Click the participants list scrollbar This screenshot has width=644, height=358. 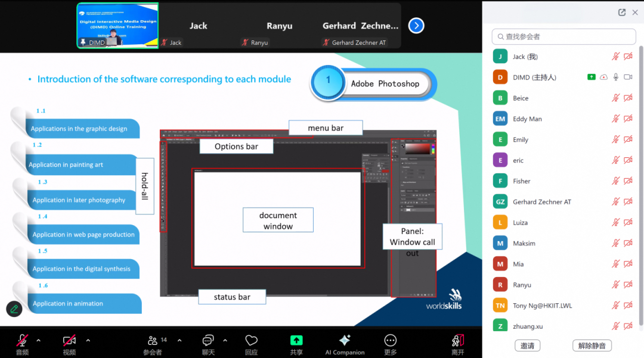click(641, 185)
